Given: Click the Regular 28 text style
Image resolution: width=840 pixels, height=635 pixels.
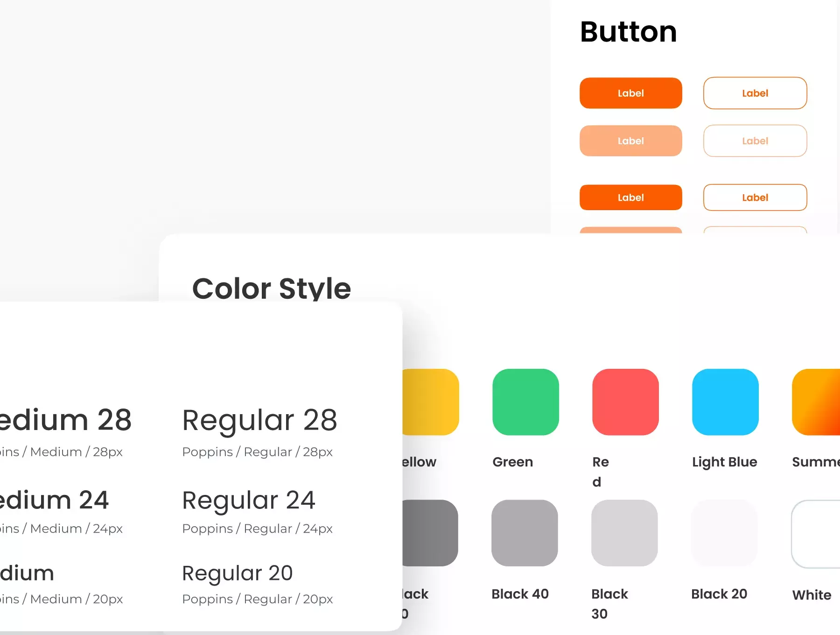Looking at the screenshot, I should [x=259, y=420].
